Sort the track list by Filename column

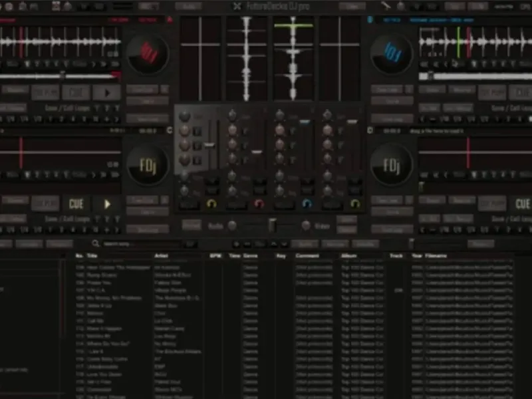tap(436, 255)
